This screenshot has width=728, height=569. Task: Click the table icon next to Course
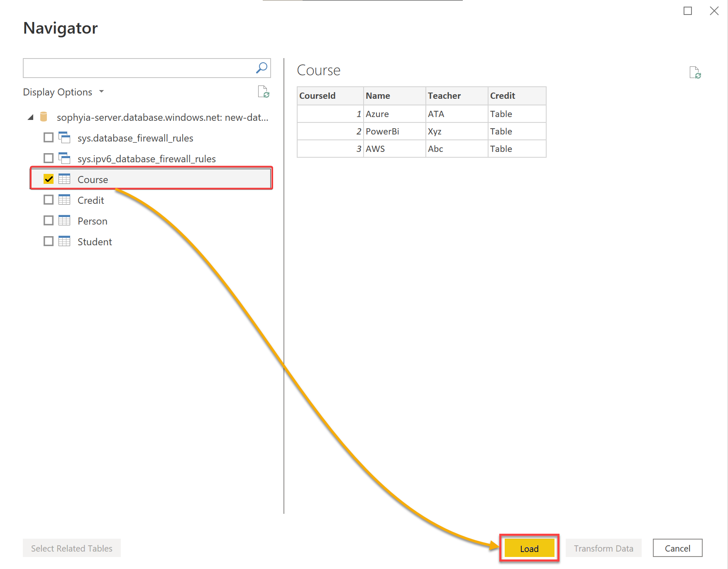click(x=64, y=179)
